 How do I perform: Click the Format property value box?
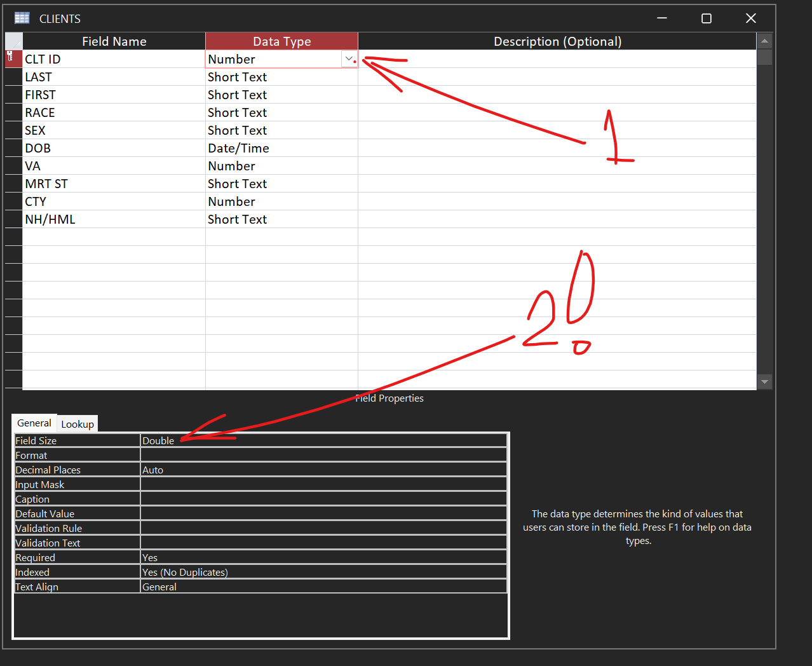point(323,455)
